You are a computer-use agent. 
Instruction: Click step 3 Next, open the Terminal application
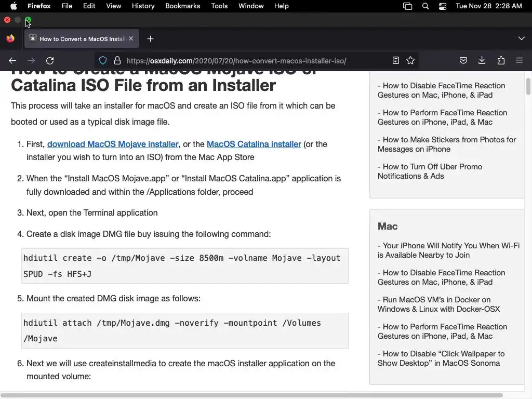click(x=92, y=212)
